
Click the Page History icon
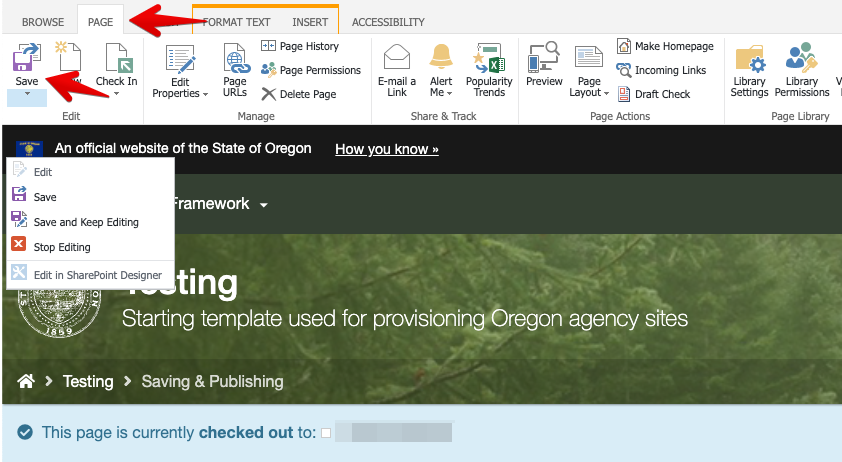coord(268,46)
